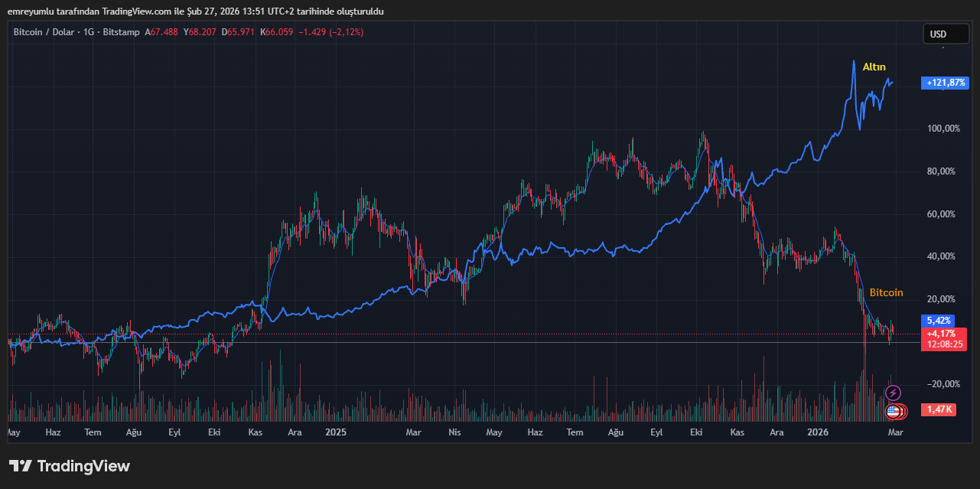Viewport: 980px width, 489px height.
Task: Open the US flag economic event icon
Action: point(893,412)
